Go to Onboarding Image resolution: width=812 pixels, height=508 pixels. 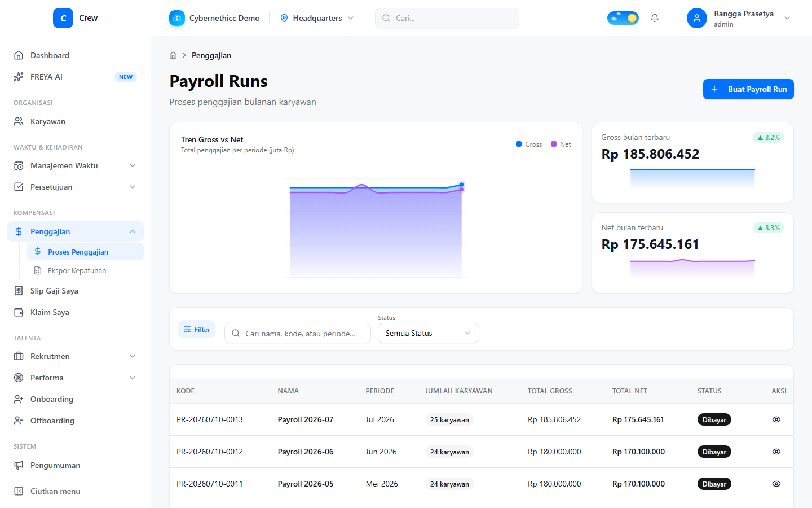coord(75,399)
